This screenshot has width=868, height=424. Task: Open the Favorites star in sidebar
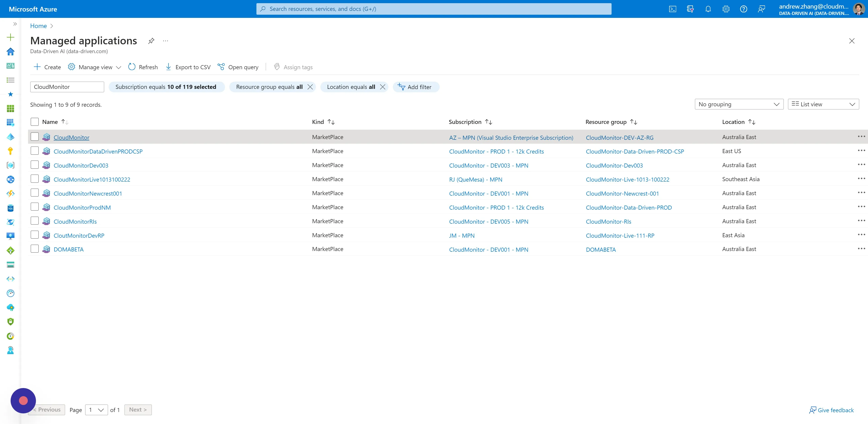[x=10, y=94]
